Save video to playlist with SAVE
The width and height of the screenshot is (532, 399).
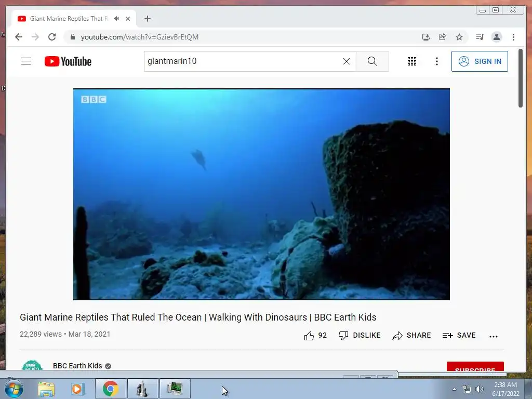tap(459, 335)
